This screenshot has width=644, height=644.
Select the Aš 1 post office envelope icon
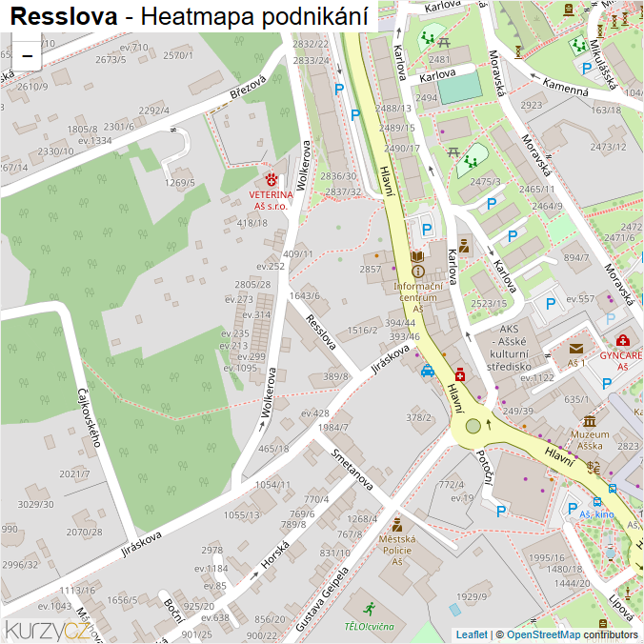pos(576,349)
